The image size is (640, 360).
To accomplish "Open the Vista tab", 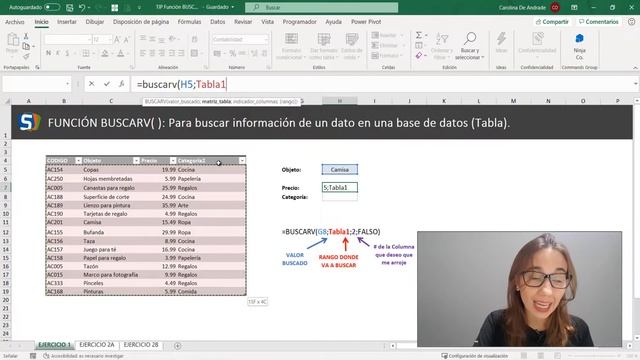I will click(x=267, y=22).
